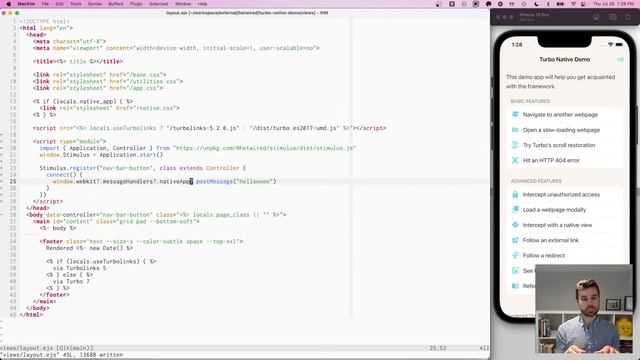The width and height of the screenshot is (640, 360).
Task: Click the Simulator Home button icon
Action: click(596, 17)
